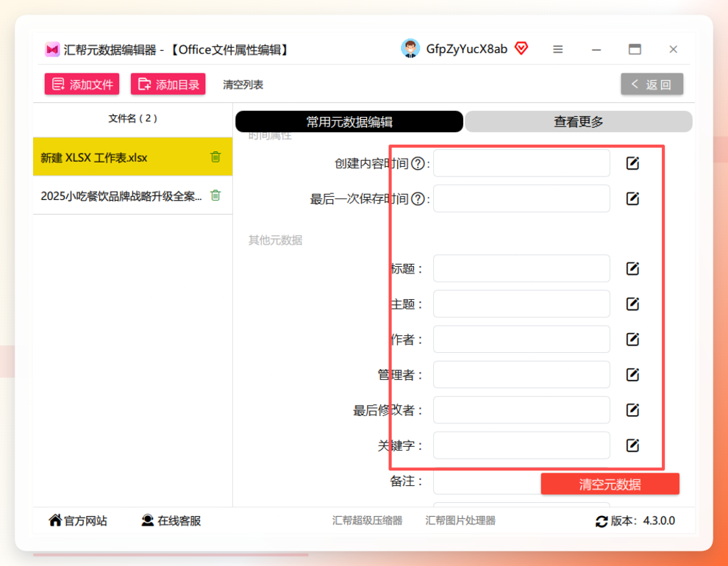Click help icon beside 最后一次保存时间
The image size is (728, 566).
pos(418,199)
